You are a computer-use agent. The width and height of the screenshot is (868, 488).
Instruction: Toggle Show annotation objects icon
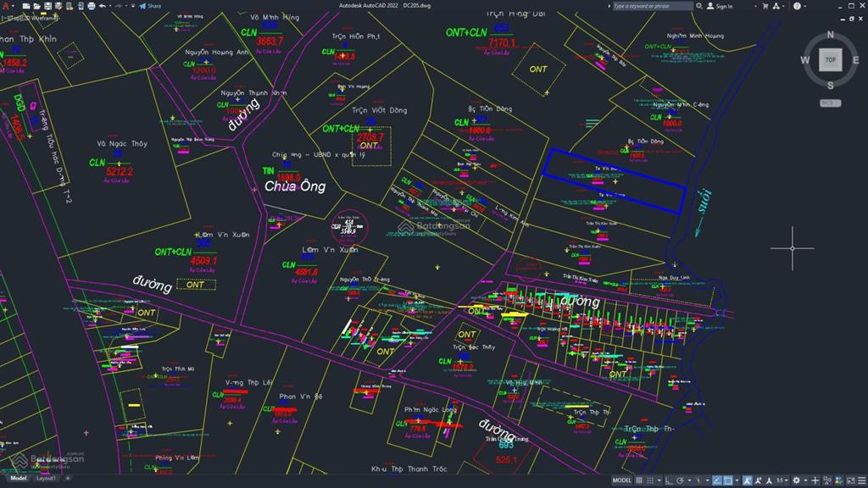[748, 480]
